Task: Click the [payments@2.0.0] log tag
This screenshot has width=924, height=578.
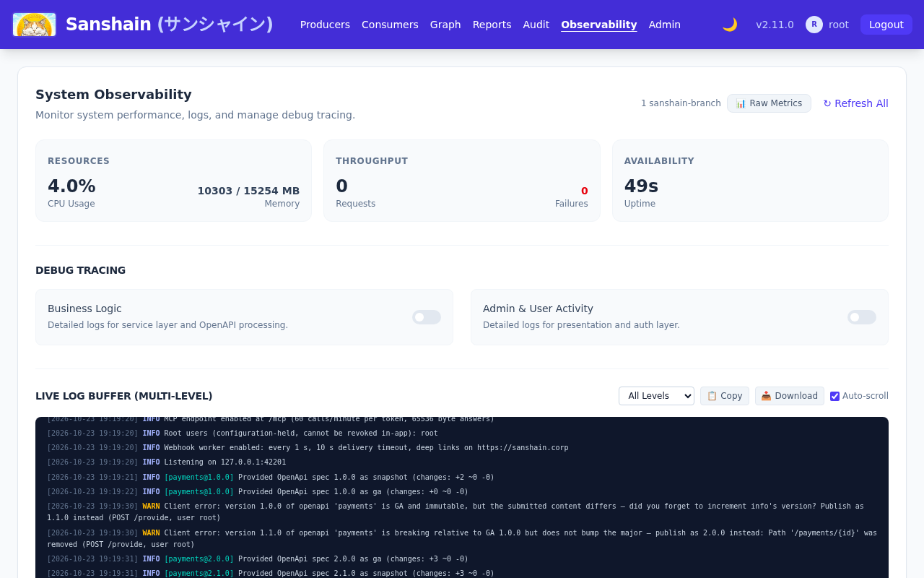Action: coord(199,559)
